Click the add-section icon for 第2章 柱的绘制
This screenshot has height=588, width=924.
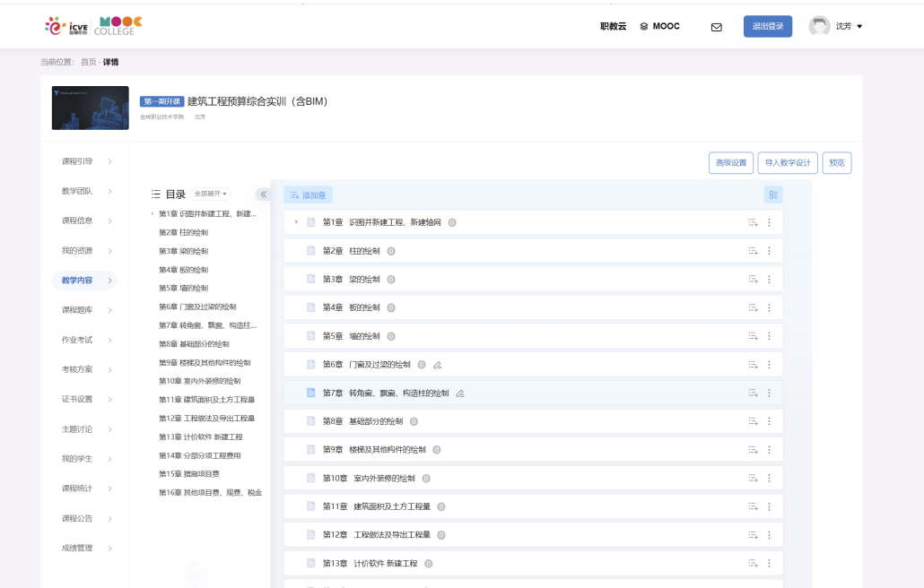coord(754,251)
